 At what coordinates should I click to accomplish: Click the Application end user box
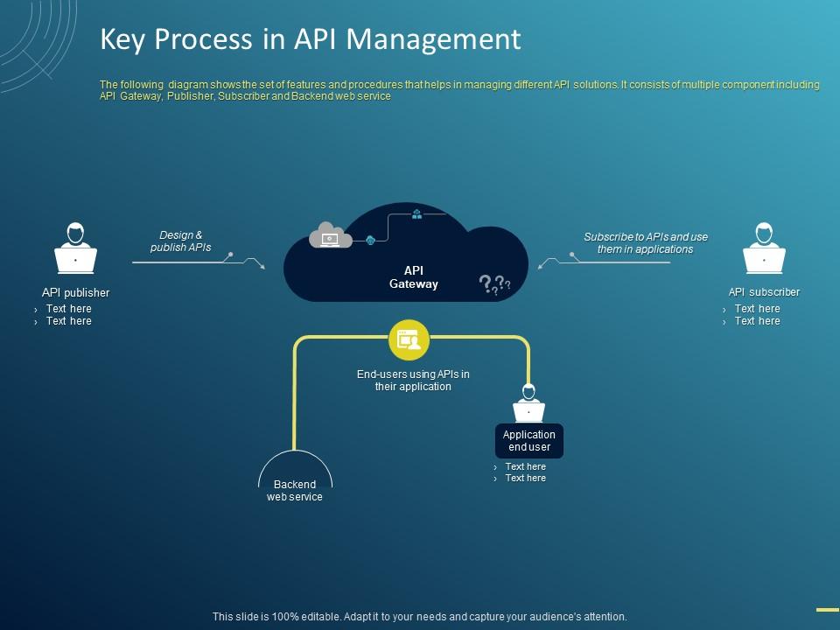[x=529, y=441]
